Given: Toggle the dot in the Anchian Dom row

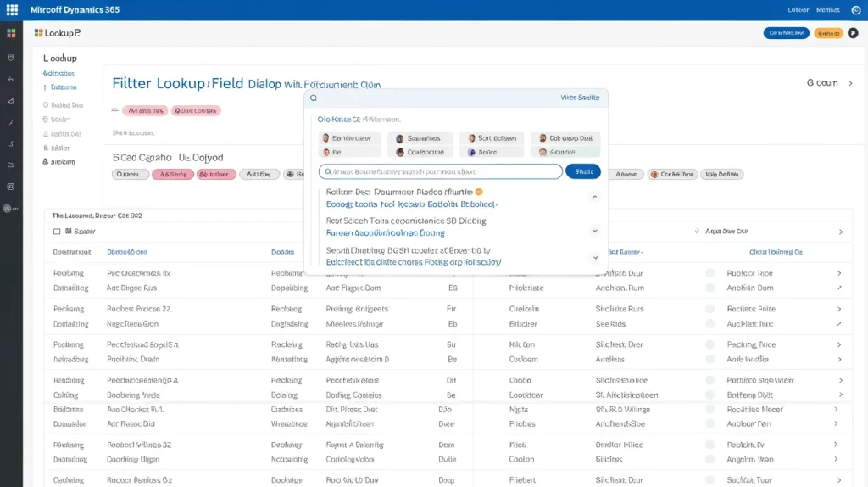Looking at the screenshot, I should [709, 288].
